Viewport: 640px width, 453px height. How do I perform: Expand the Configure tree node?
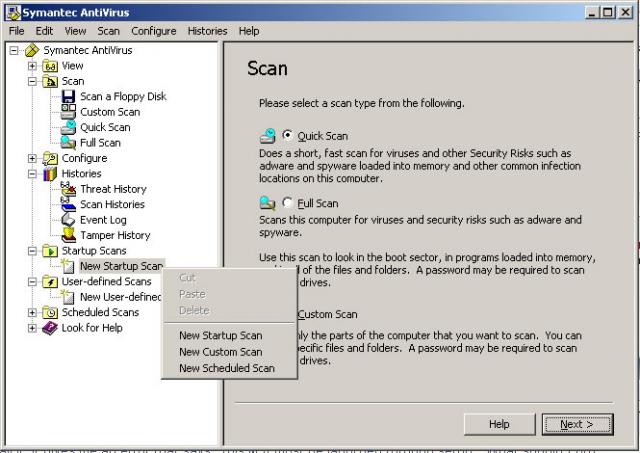click(32, 158)
